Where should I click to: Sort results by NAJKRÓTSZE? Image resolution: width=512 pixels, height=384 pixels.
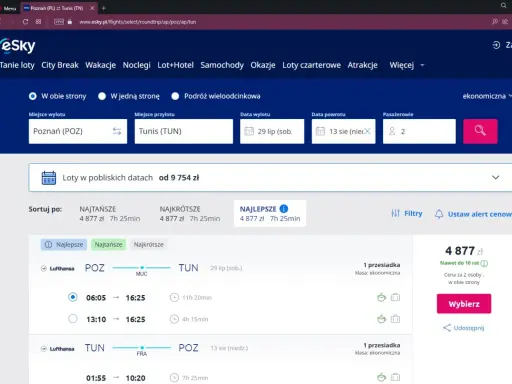pyautogui.click(x=190, y=214)
